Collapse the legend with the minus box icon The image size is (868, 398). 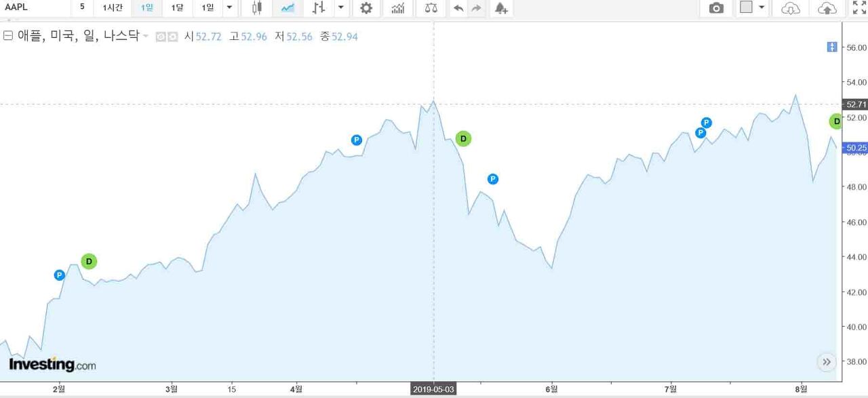[8, 36]
